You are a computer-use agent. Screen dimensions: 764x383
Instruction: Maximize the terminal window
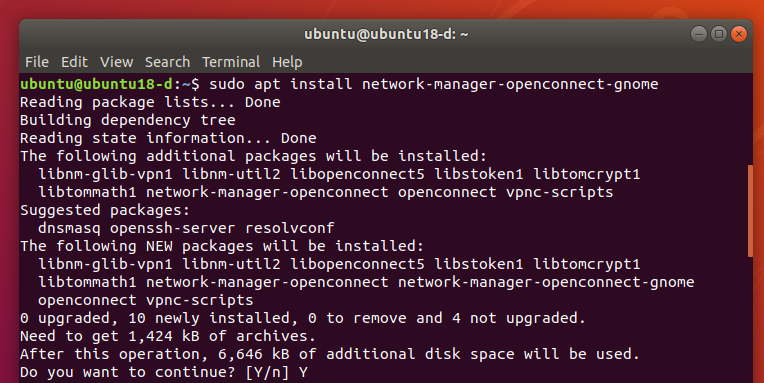pyautogui.click(x=719, y=34)
